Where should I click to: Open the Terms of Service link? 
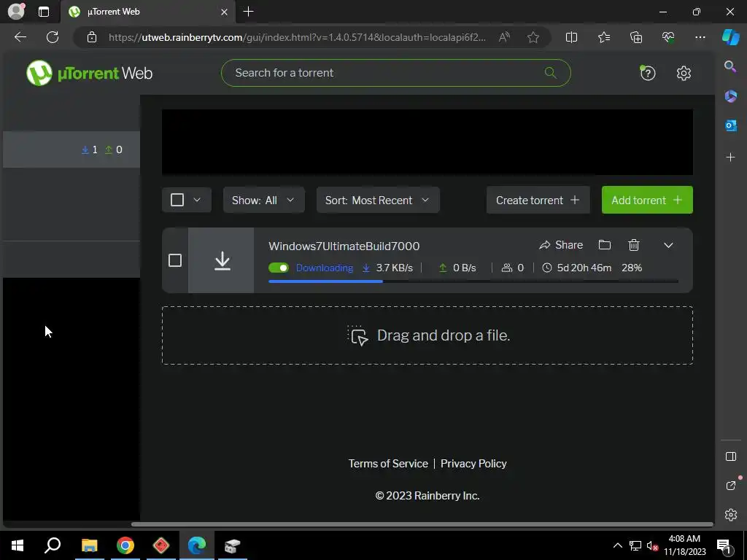[388, 463]
